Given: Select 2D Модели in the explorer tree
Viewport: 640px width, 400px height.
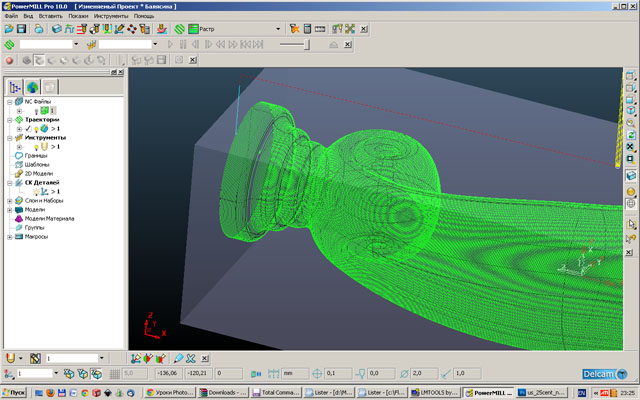Looking at the screenshot, I should 39,174.
